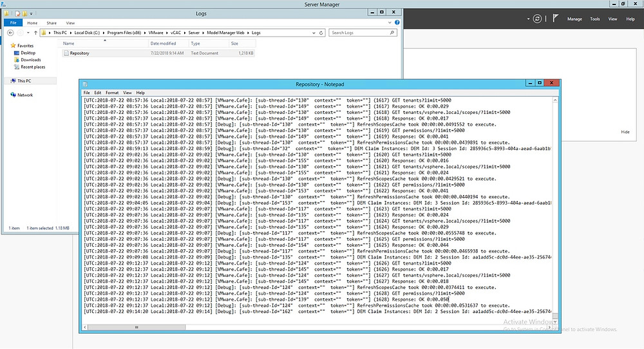
Task: Click Local Disk (C:) breadcrumb segment
Action: pos(87,33)
